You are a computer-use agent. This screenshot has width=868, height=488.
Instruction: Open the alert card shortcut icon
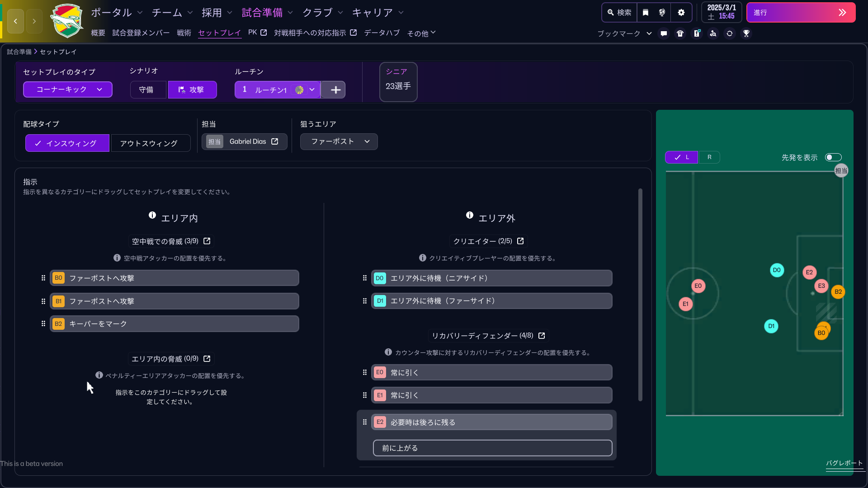coord(697,33)
